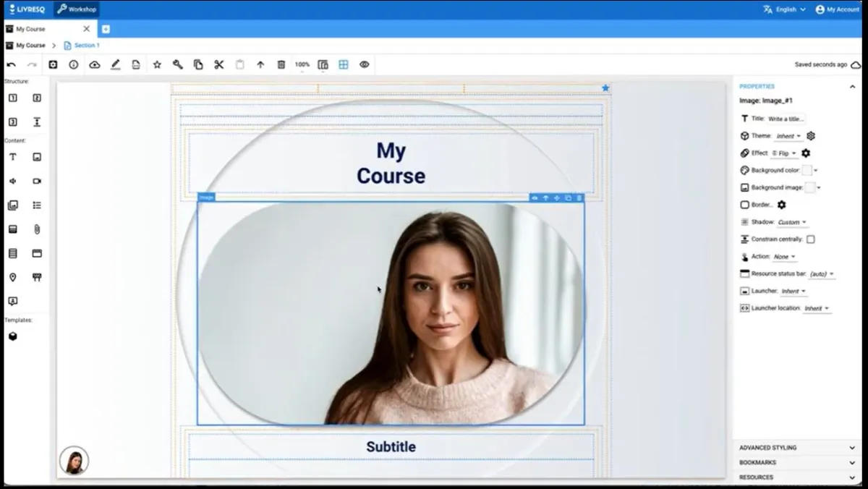
Task: Add an attachment paperclip element
Action: click(x=37, y=229)
